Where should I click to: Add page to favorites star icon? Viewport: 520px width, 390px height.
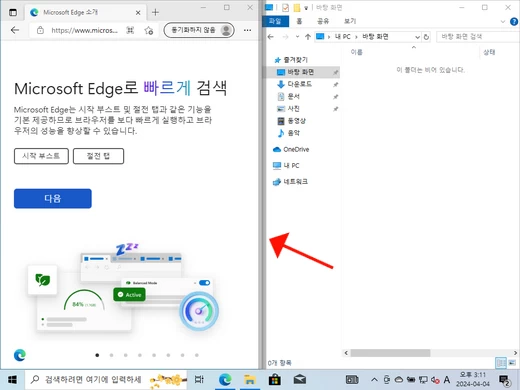pos(149,30)
